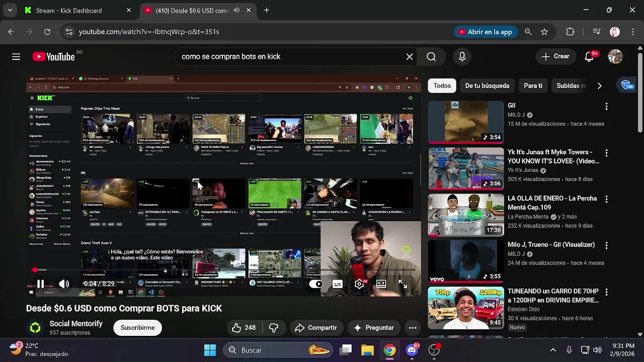Enter fullscreen mode for the video
Image resolution: width=644 pixels, height=362 pixels.
pos(403,284)
